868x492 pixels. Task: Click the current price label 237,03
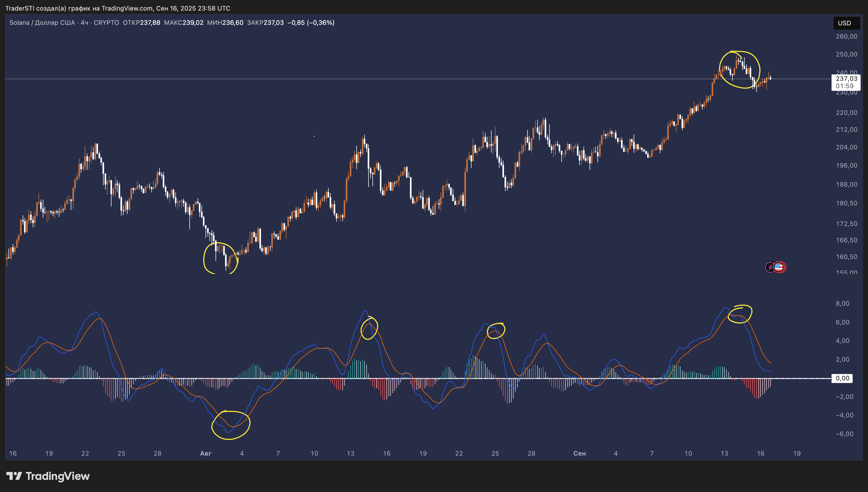tap(846, 79)
